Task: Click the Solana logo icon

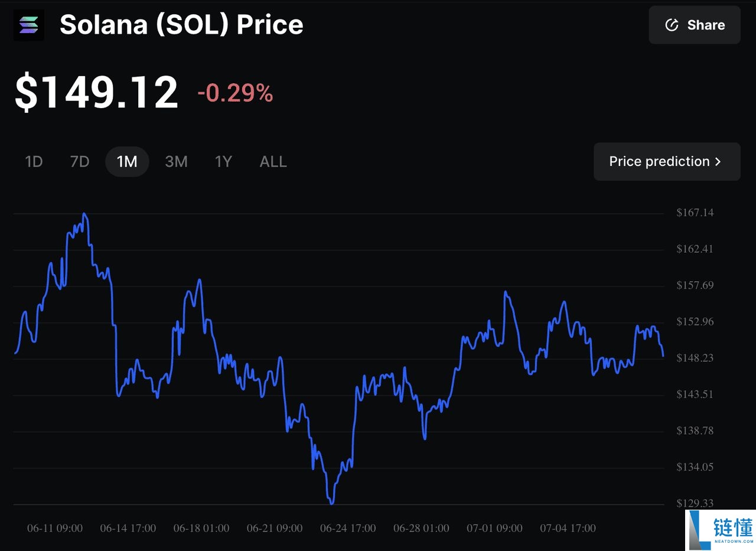Action: pyautogui.click(x=28, y=25)
